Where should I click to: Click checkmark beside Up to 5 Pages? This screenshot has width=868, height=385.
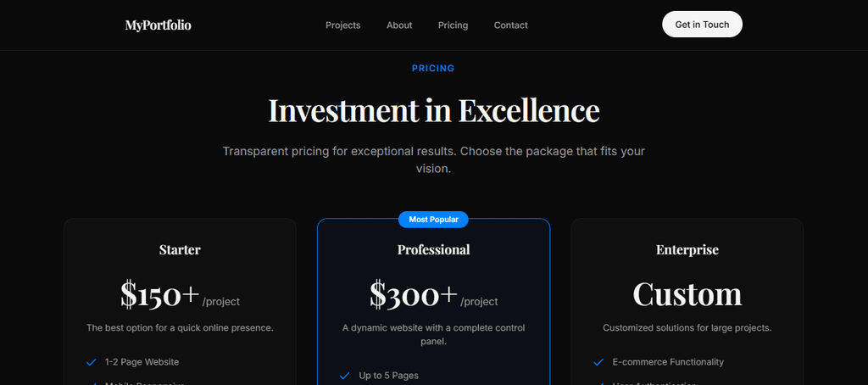tap(344, 376)
